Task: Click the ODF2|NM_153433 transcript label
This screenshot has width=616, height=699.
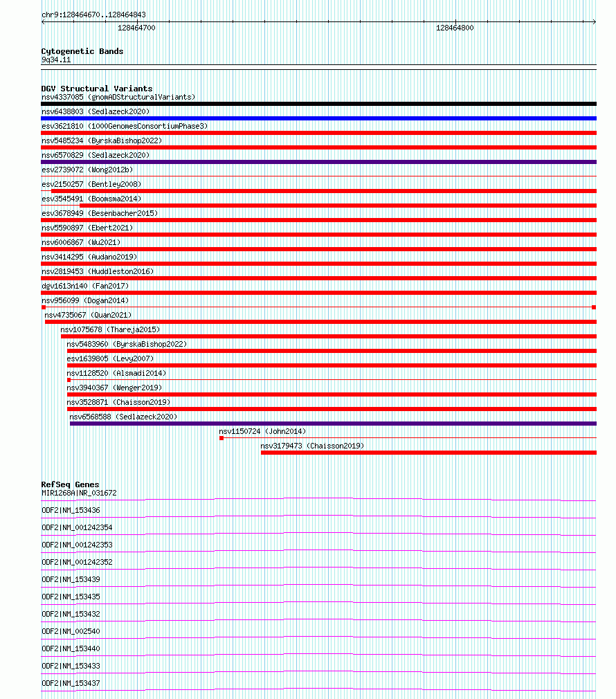Action: [x=71, y=666]
